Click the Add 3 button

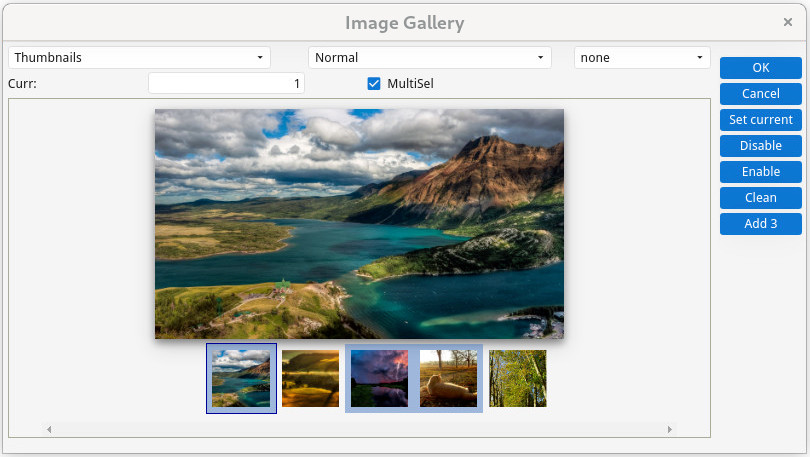pos(760,224)
